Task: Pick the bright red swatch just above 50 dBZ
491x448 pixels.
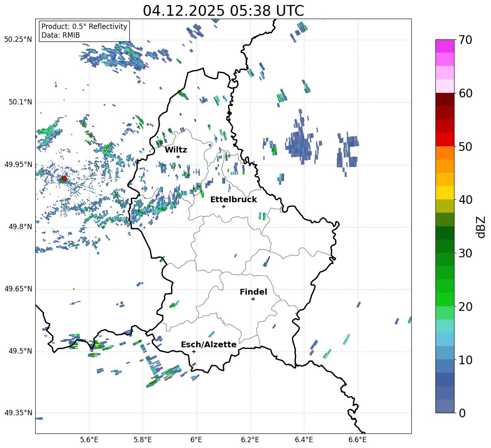Action: pos(445,139)
